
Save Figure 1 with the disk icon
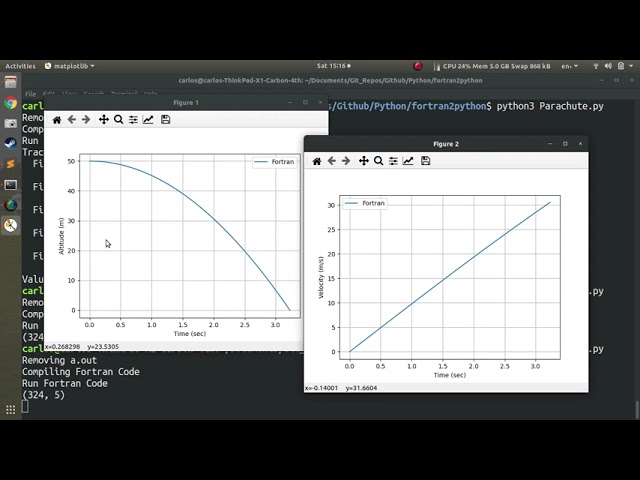click(x=165, y=120)
